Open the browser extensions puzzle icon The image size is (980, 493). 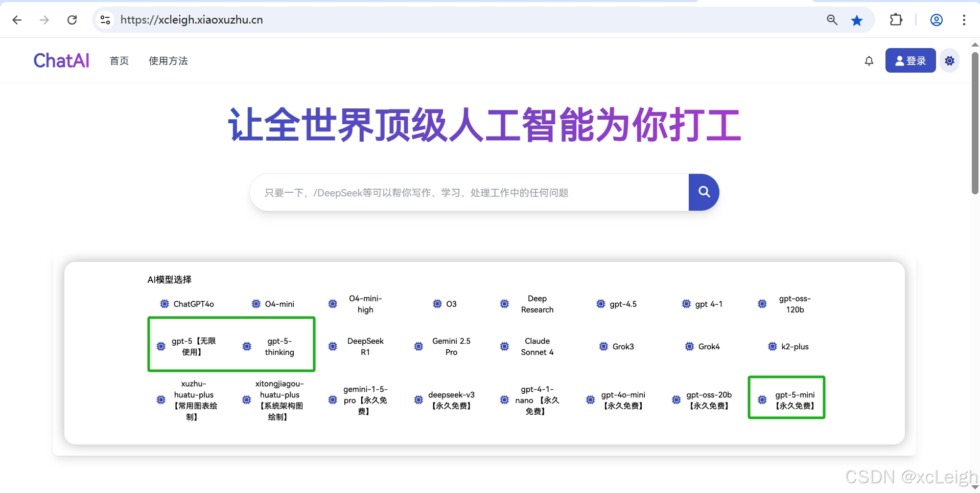896,20
